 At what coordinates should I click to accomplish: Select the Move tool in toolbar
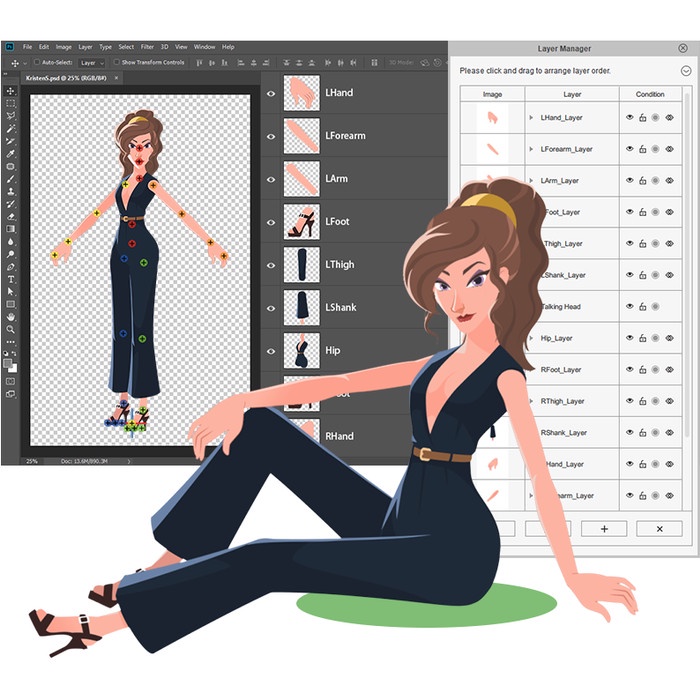11,90
